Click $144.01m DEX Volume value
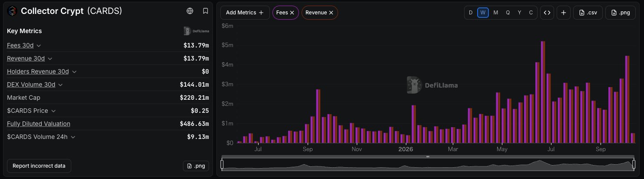Viewport: 644px width, 179px height. [x=194, y=84]
